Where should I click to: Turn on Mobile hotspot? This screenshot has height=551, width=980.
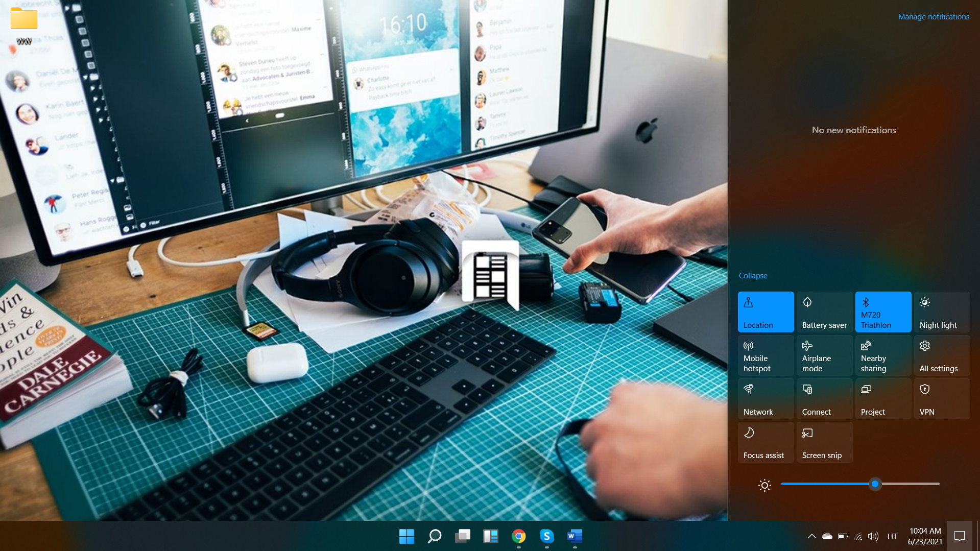[x=766, y=355]
